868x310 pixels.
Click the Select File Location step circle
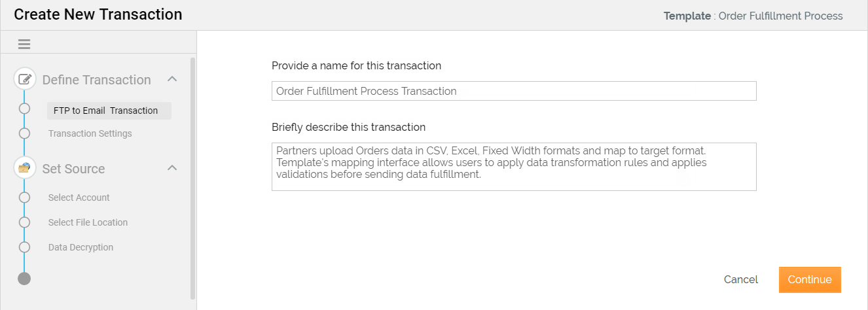coord(25,222)
